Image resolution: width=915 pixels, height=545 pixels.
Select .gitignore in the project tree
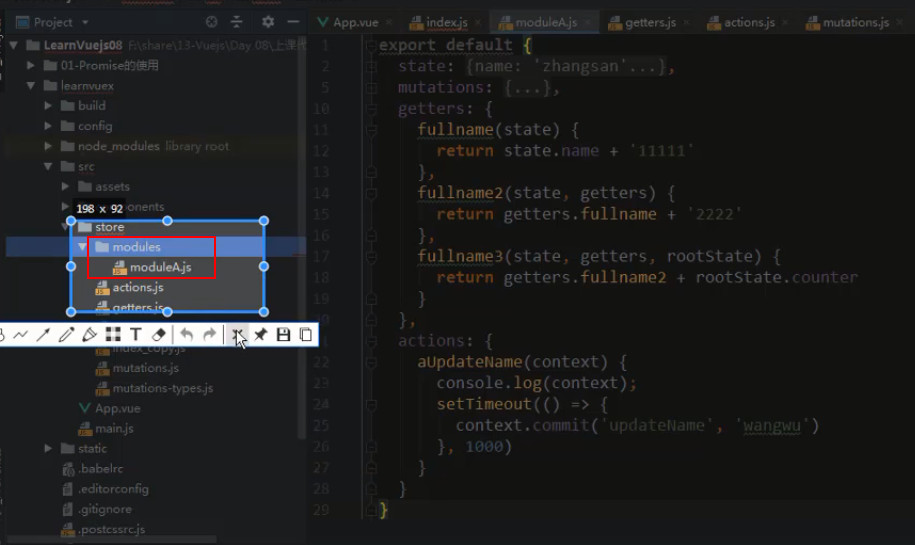pos(104,509)
